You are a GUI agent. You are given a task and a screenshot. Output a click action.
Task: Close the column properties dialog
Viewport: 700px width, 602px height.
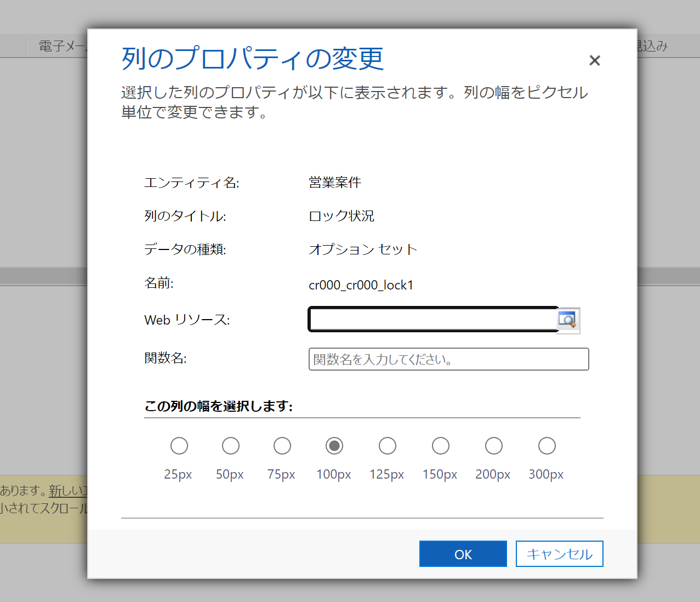pos(595,60)
